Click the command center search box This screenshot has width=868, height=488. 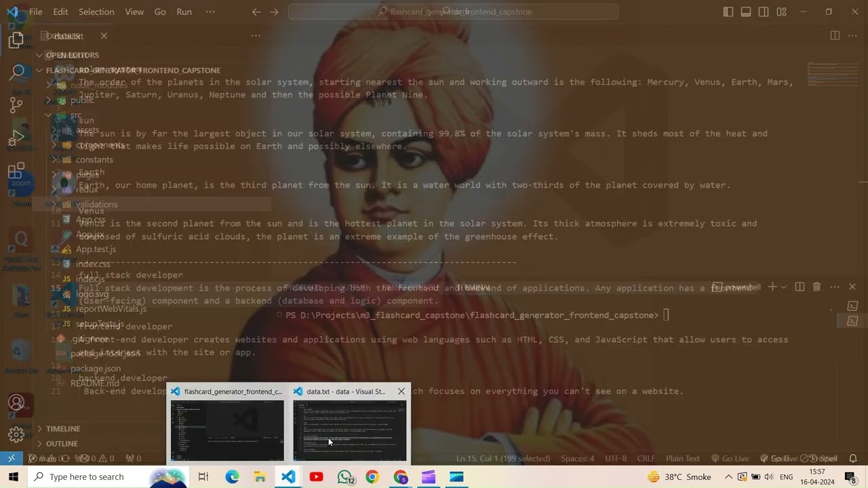point(454,12)
